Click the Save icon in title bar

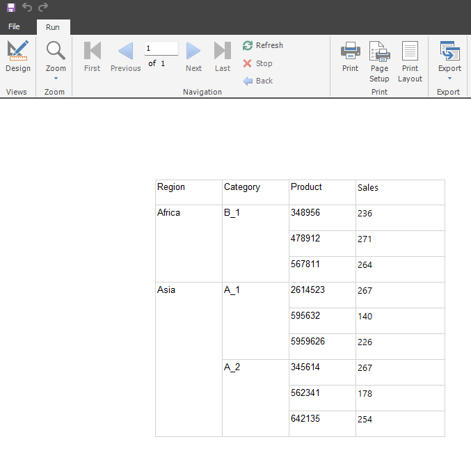[x=11, y=7]
